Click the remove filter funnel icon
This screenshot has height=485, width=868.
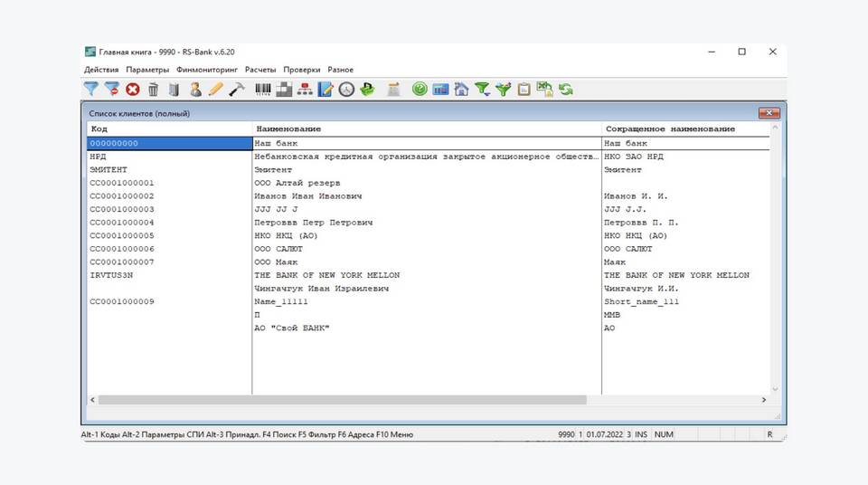click(x=112, y=89)
